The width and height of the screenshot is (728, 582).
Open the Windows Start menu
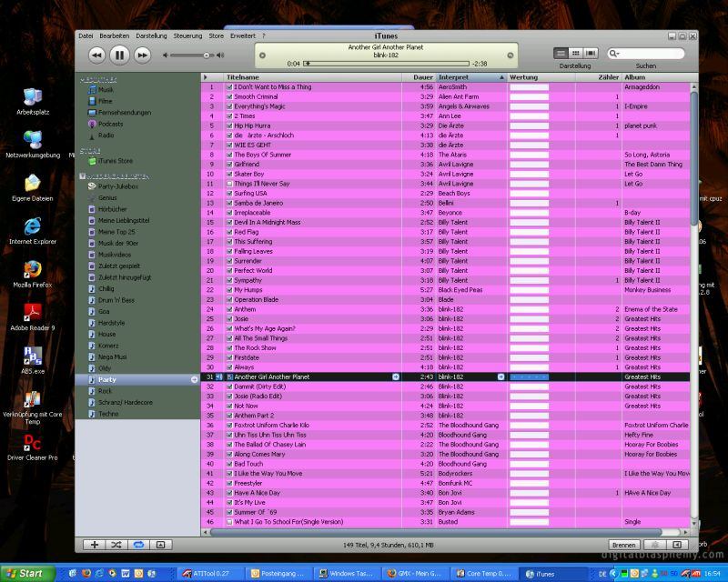pos(27,574)
